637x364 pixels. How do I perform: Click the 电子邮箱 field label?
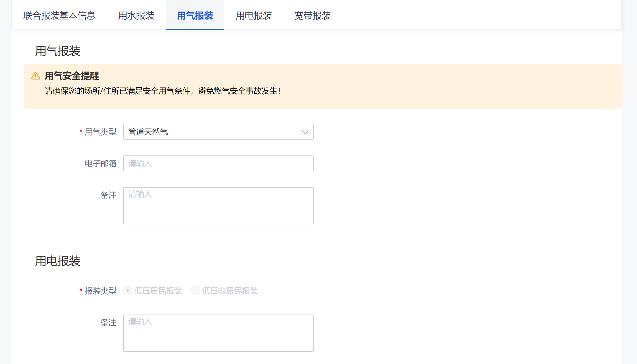point(100,164)
